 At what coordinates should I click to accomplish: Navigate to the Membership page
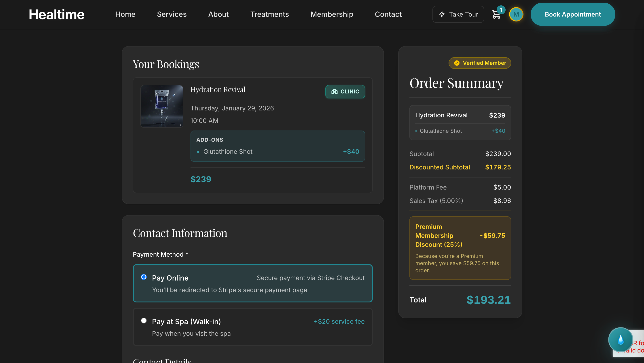point(332,14)
